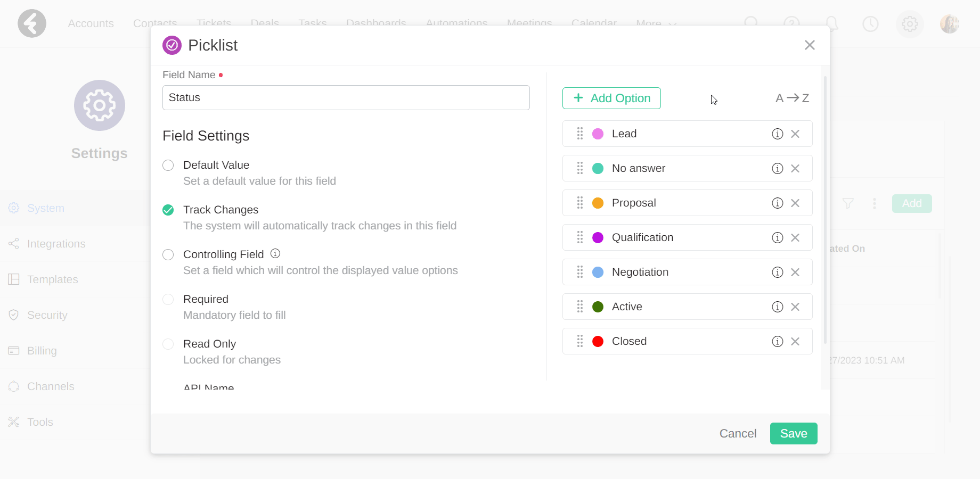Change the Qualification color dot
Screen dimensions: 980x479
coord(598,237)
